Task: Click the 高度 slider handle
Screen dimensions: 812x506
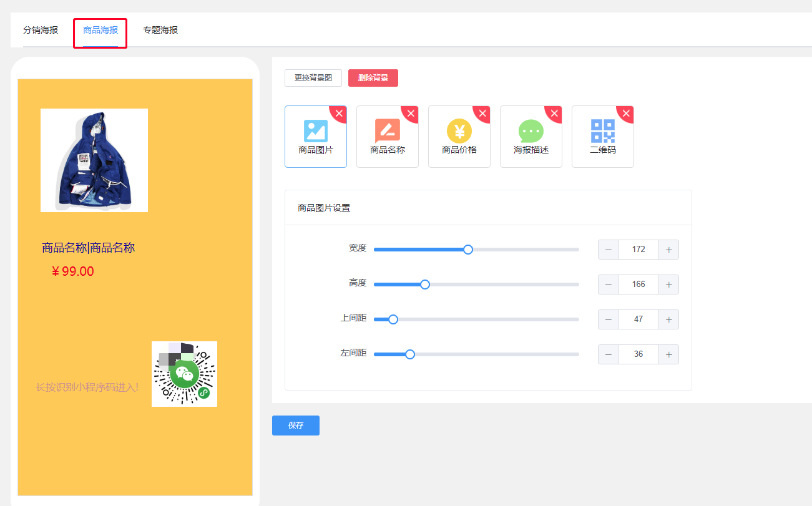Action: (x=425, y=285)
